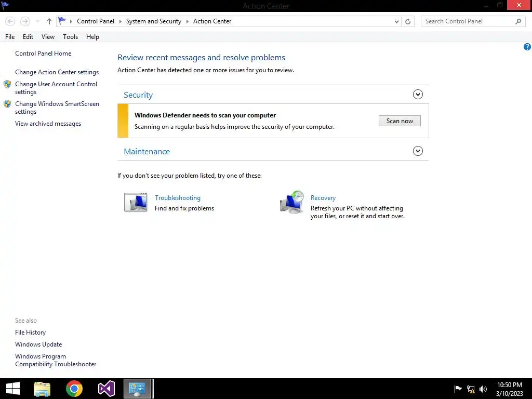Open the Troubleshooting link
532x399 pixels.
click(178, 198)
